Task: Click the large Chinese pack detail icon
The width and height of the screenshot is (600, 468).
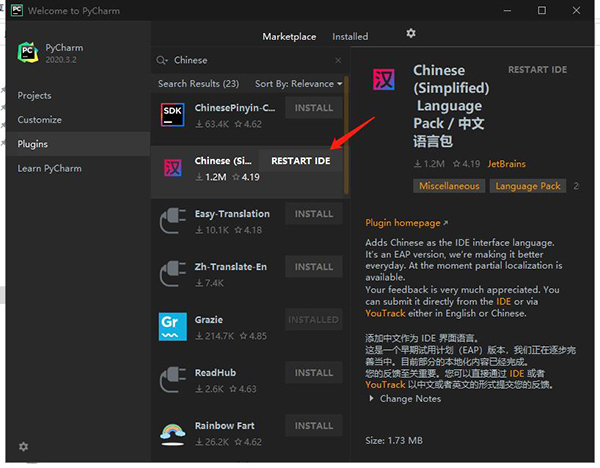Action: (x=383, y=79)
